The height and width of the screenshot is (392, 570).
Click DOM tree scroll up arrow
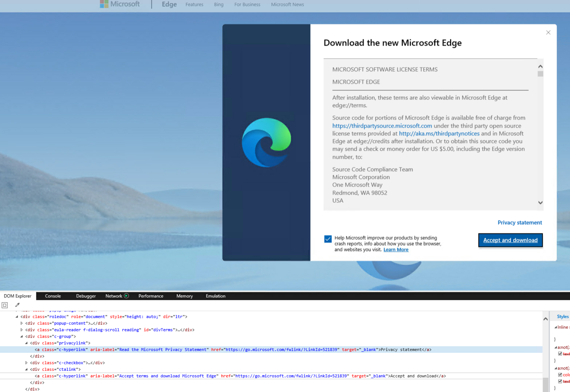545,319
